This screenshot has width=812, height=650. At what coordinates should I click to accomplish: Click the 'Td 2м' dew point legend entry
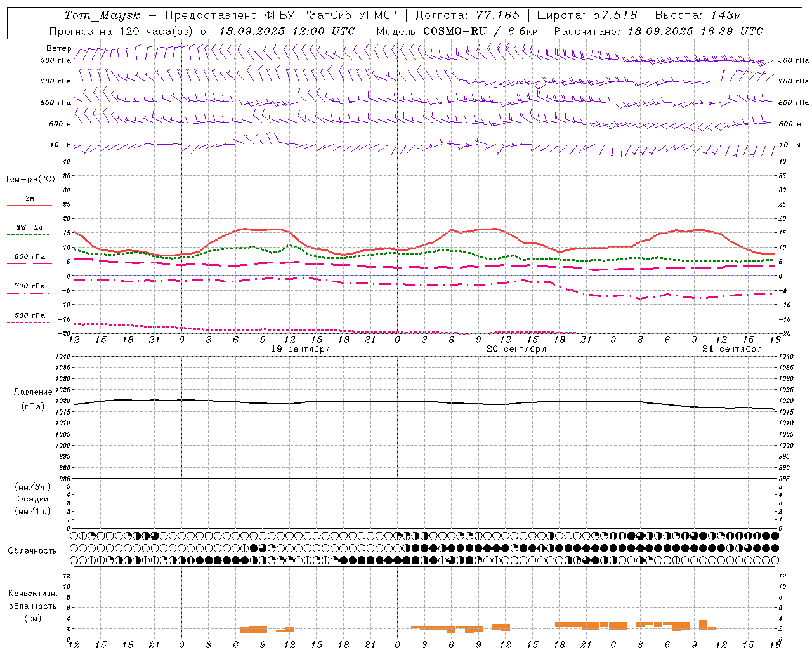click(30, 227)
